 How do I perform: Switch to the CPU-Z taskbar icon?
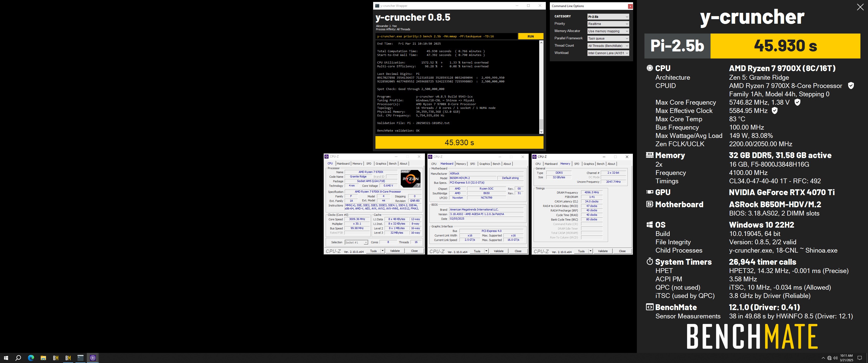93,358
